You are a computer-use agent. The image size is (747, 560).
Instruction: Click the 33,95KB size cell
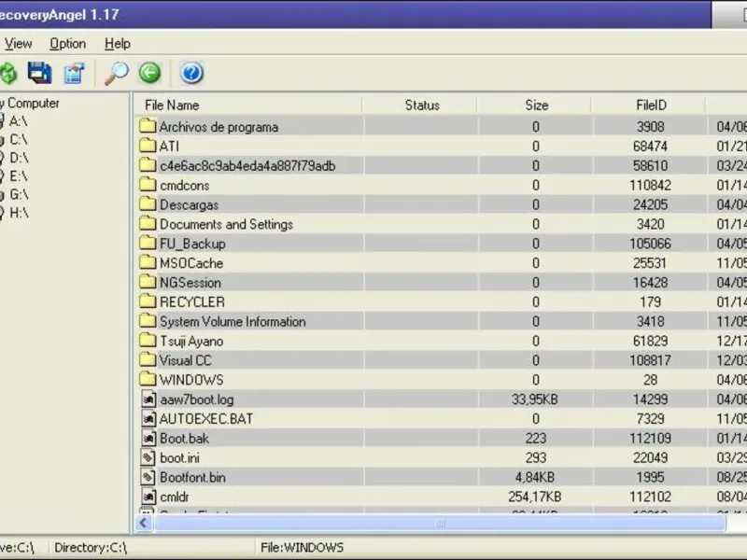point(534,399)
